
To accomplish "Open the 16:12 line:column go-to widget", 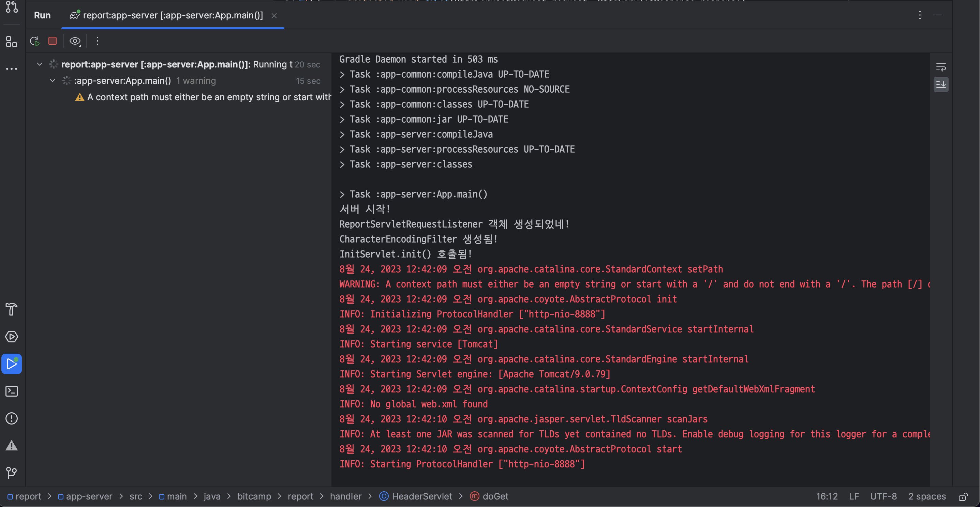I will pos(827,496).
